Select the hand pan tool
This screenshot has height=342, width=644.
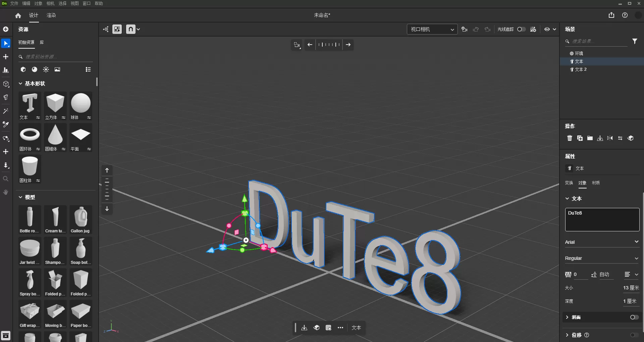(6, 192)
